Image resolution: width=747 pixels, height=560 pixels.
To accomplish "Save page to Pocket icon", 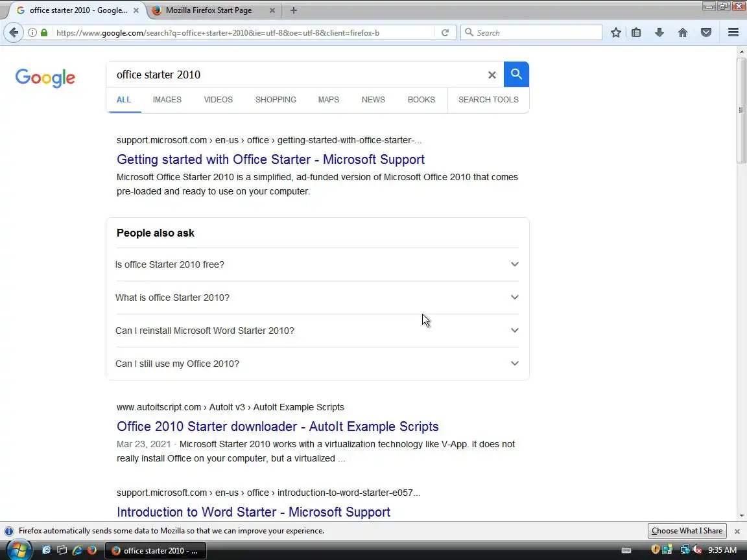I will click(706, 32).
